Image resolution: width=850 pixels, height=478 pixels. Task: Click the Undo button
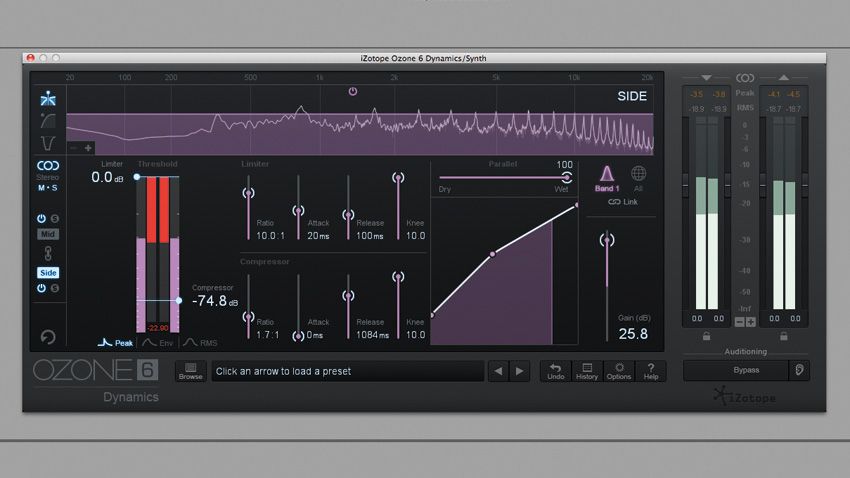pos(556,371)
